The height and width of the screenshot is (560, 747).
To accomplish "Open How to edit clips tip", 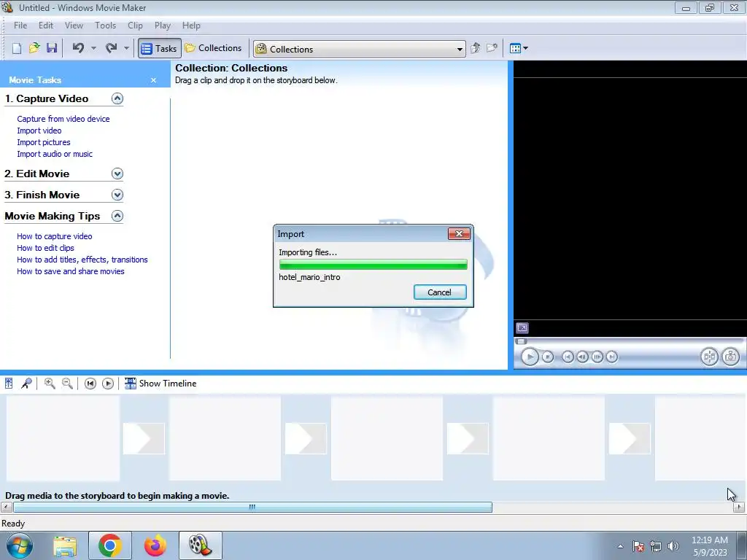I will tap(45, 248).
